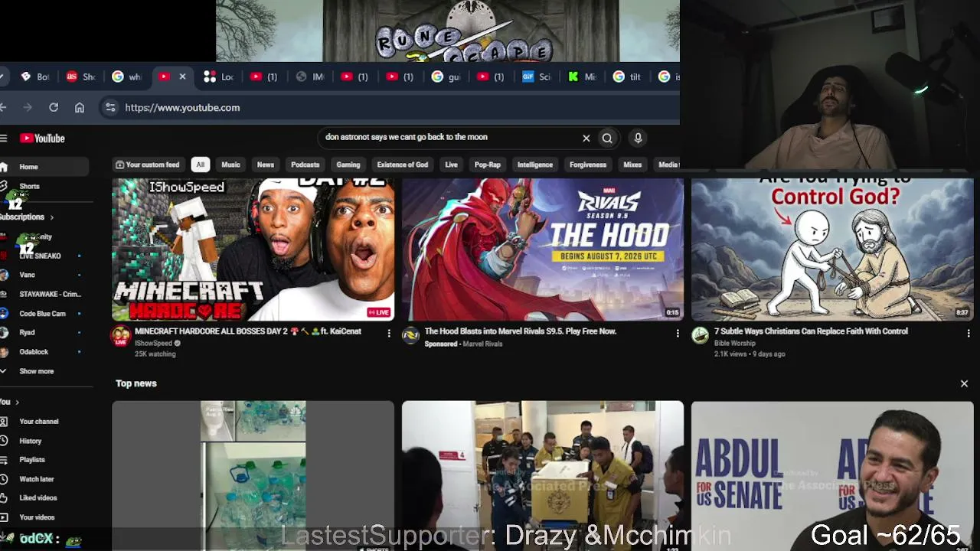Filter the feed by Podcasts
The image size is (980, 551).
pyautogui.click(x=305, y=165)
